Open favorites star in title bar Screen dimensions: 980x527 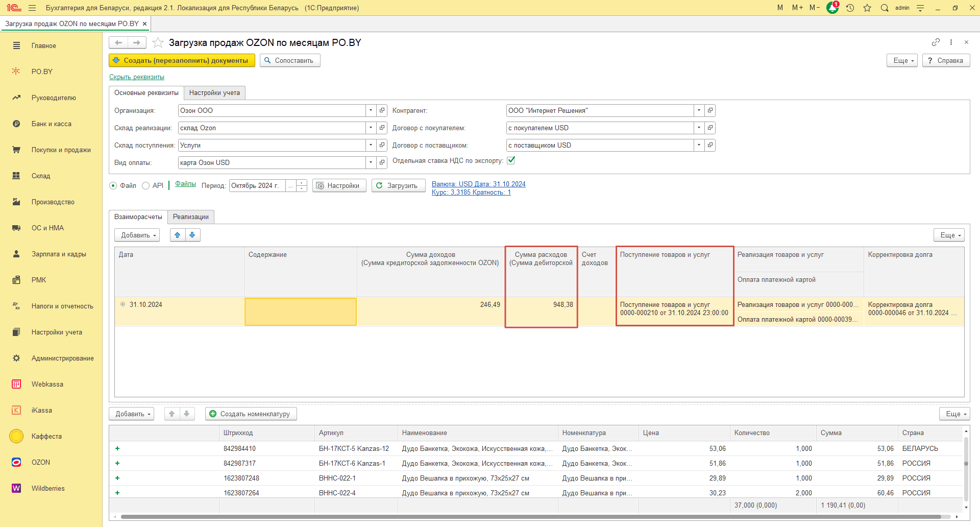point(867,8)
